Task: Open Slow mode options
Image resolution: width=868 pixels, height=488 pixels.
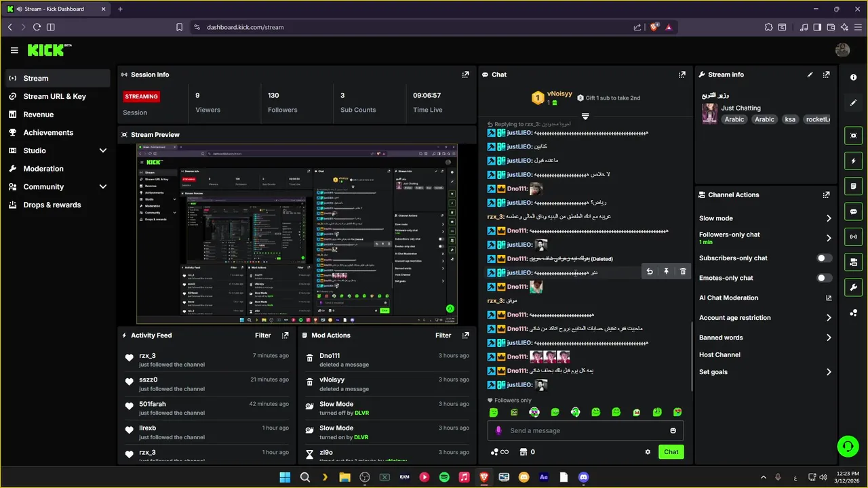Action: 765,218
